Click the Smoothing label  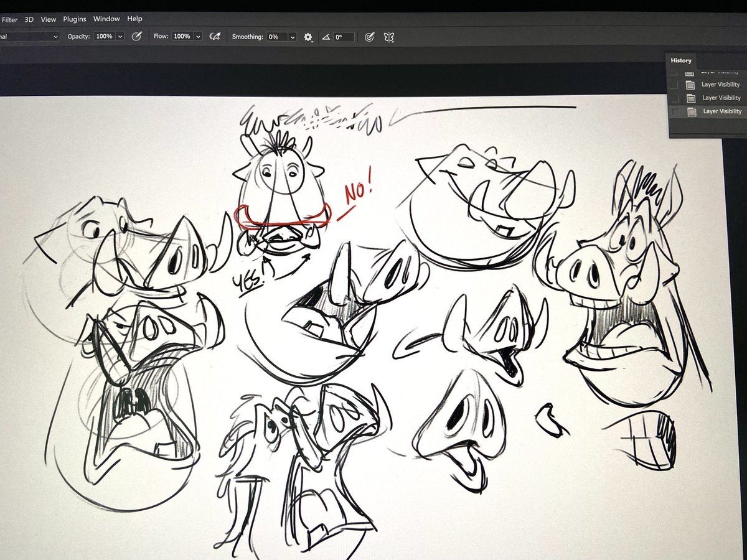tap(248, 37)
